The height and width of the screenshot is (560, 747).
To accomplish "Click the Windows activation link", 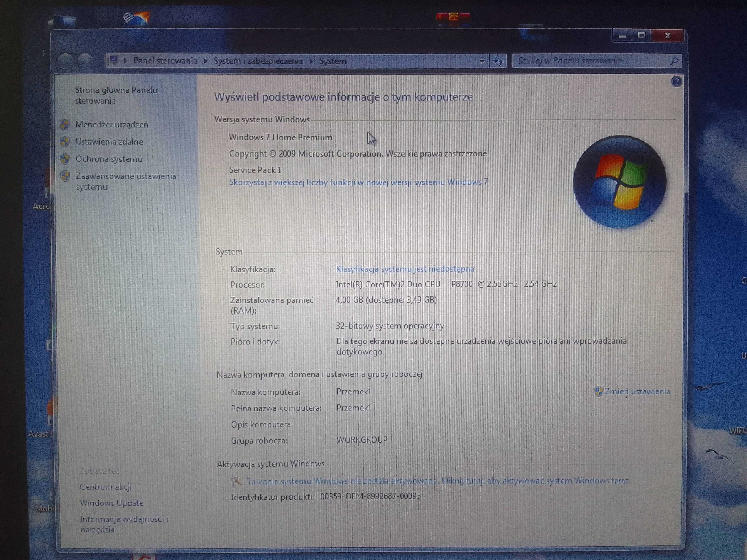I will (438, 481).
